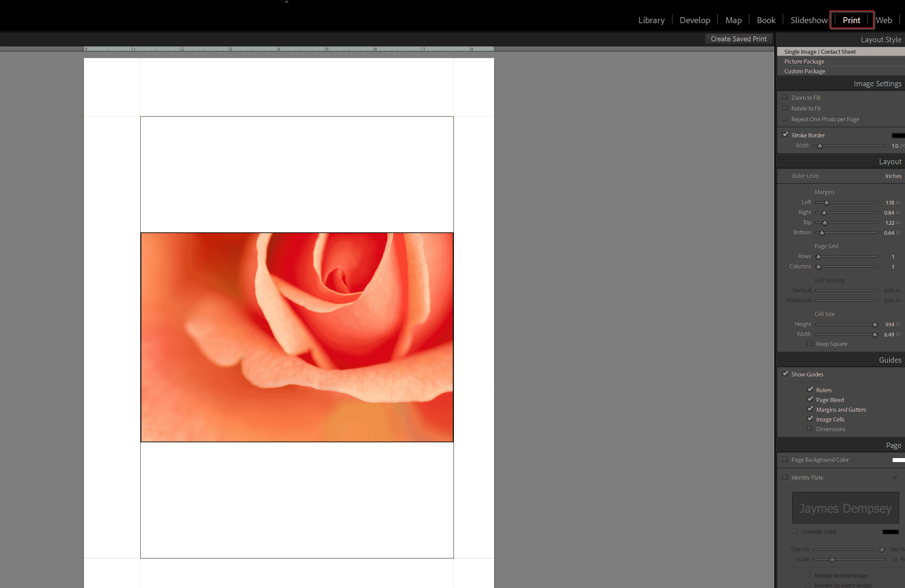Select the Picture Package layout style
The image size is (905, 588).
(804, 61)
